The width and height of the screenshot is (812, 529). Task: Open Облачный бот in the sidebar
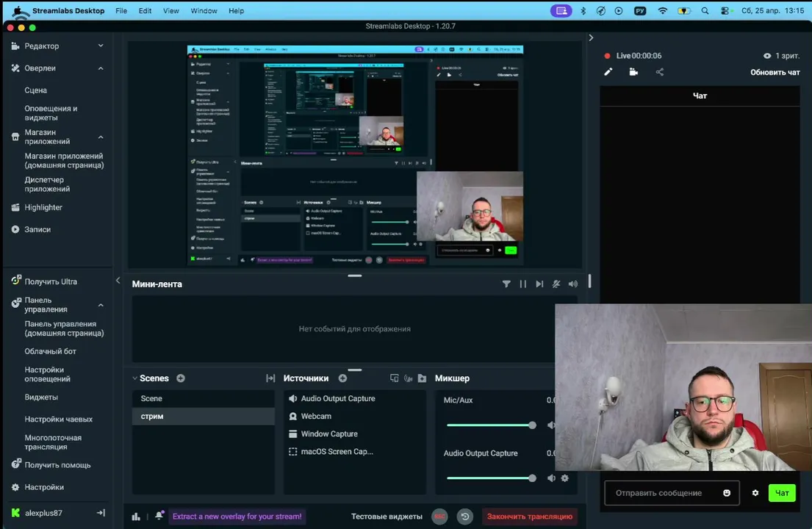[x=50, y=351]
